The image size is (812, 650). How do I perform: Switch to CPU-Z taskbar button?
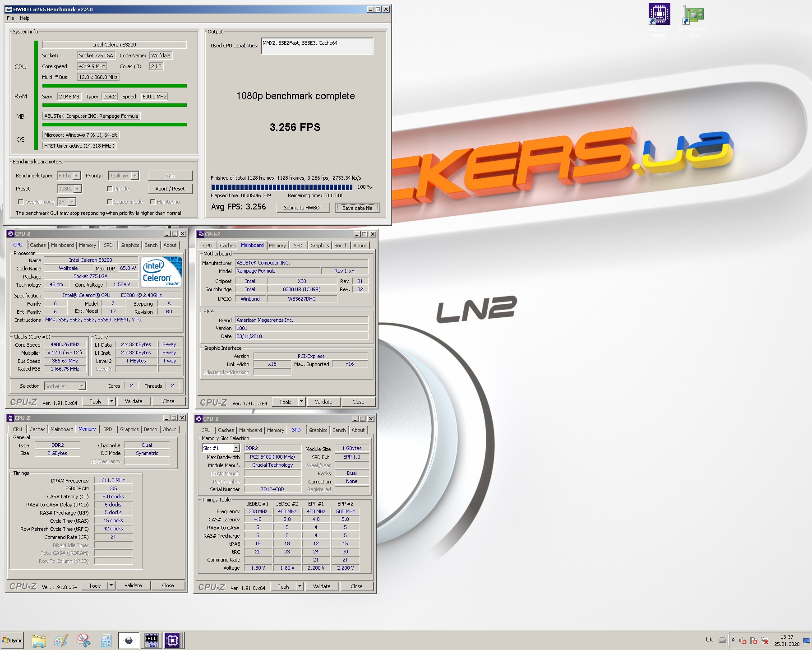pyautogui.click(x=172, y=640)
